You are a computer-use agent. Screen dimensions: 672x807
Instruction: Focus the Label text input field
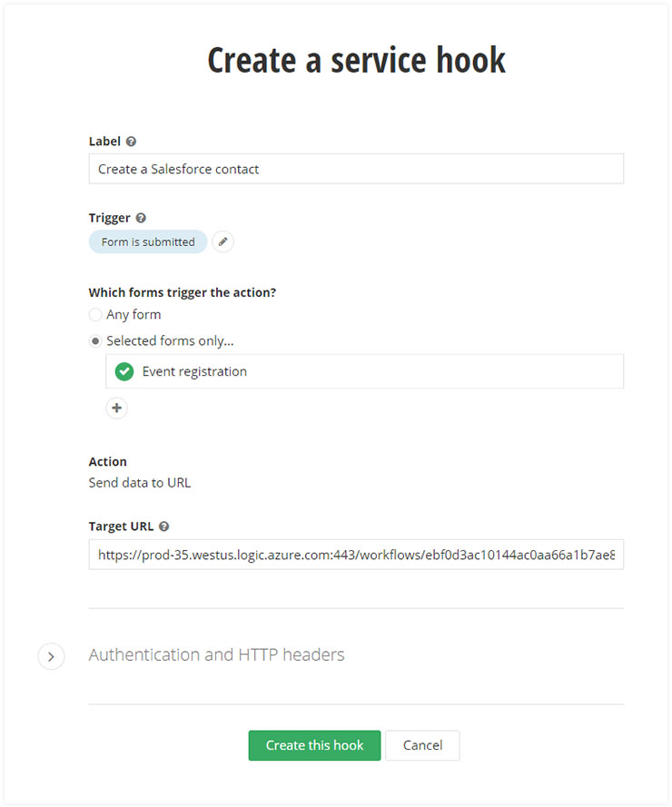(356, 169)
